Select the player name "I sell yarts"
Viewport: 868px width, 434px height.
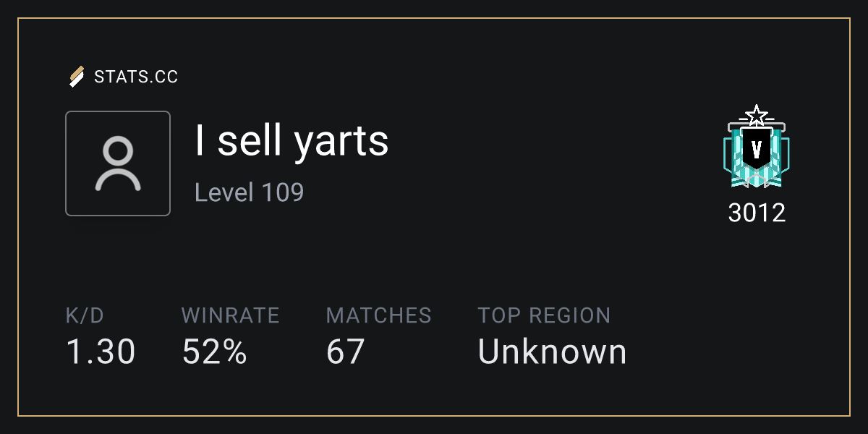[292, 140]
